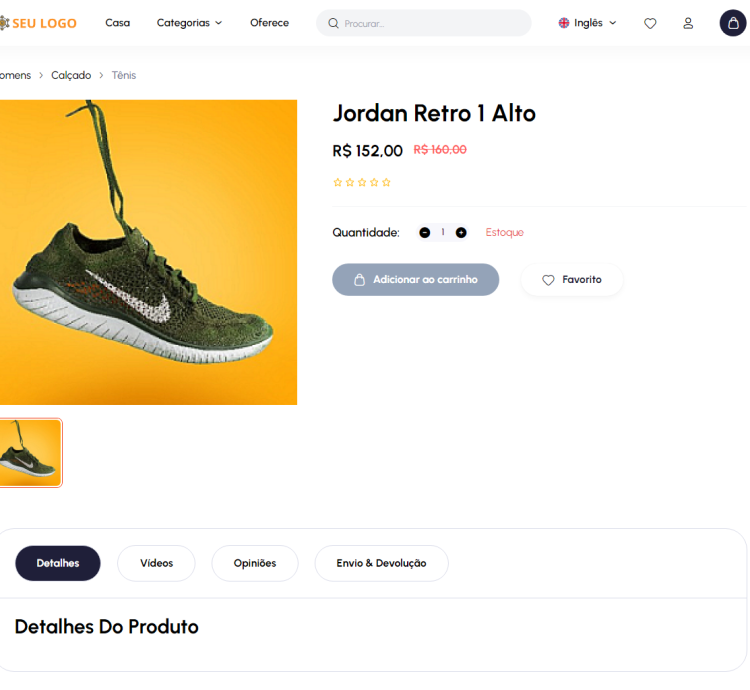Open the Envio & Devolução tab
The height and width of the screenshot is (690, 750).
point(381,563)
